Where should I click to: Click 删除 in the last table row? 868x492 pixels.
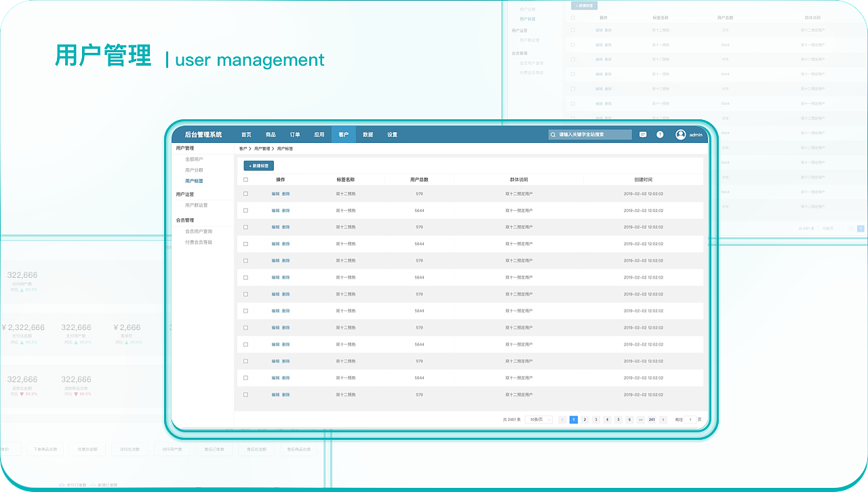[285, 394]
